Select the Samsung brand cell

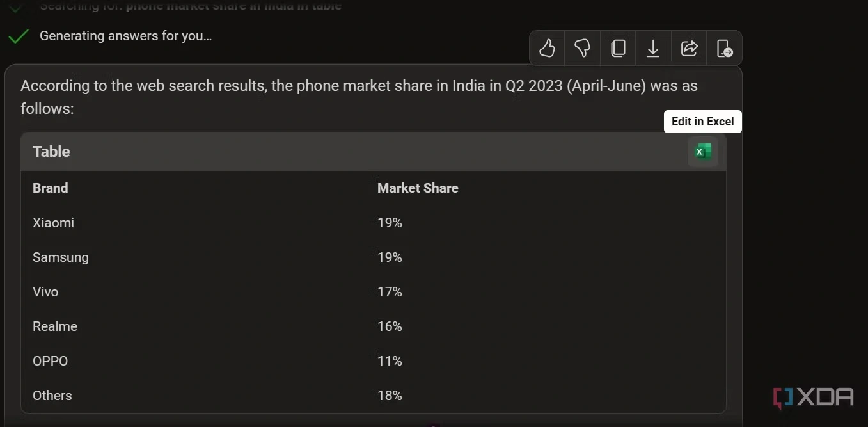61,257
